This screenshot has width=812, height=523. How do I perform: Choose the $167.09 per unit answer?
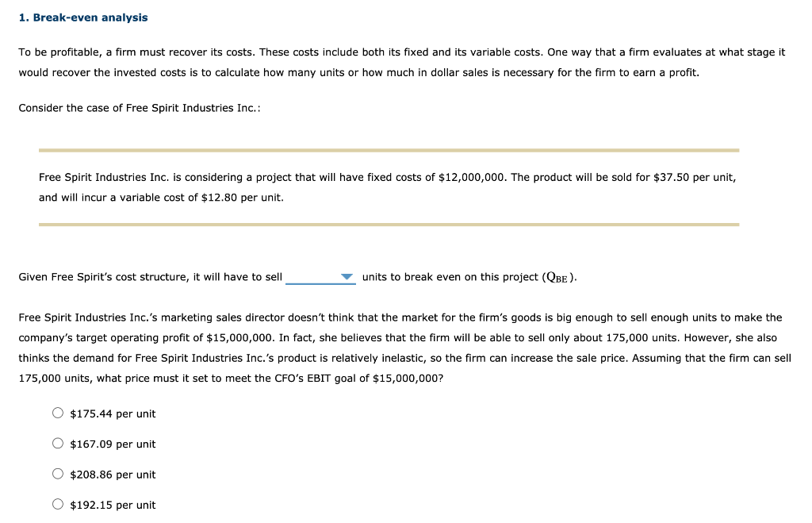pyautogui.click(x=112, y=444)
